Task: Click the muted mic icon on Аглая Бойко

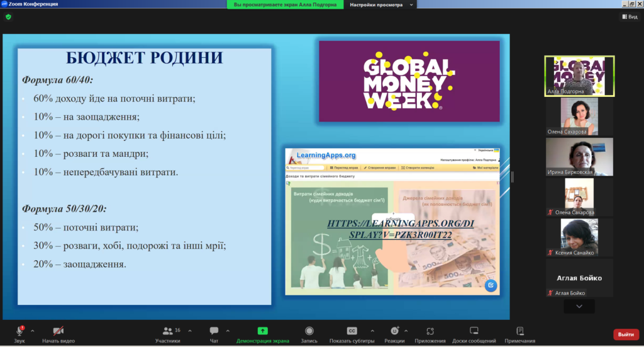Action: 550,293
